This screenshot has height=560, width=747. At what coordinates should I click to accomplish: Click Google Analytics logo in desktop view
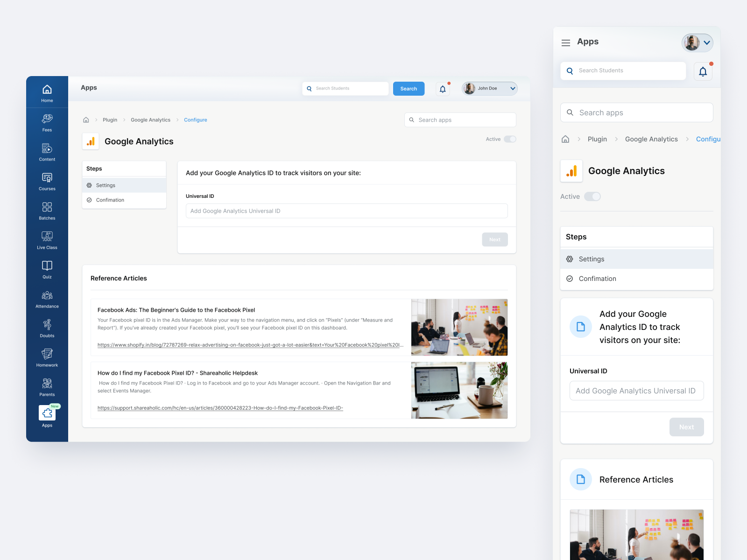coord(91,141)
